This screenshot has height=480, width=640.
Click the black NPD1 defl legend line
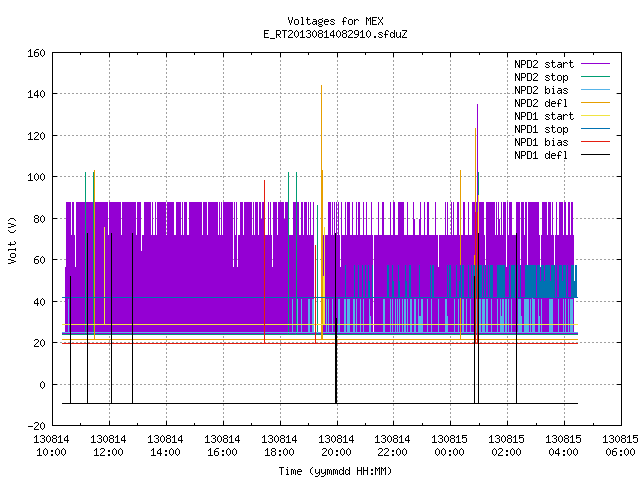tap(595, 155)
